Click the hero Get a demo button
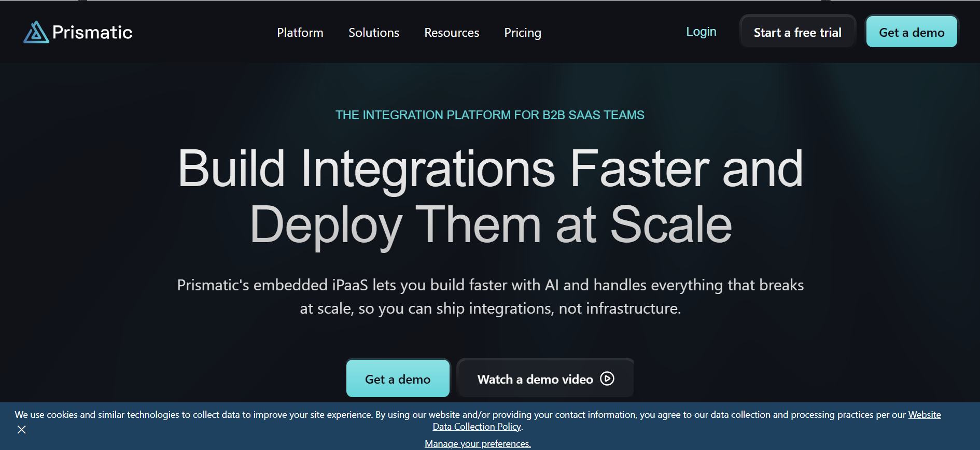The height and width of the screenshot is (450, 980). click(398, 379)
